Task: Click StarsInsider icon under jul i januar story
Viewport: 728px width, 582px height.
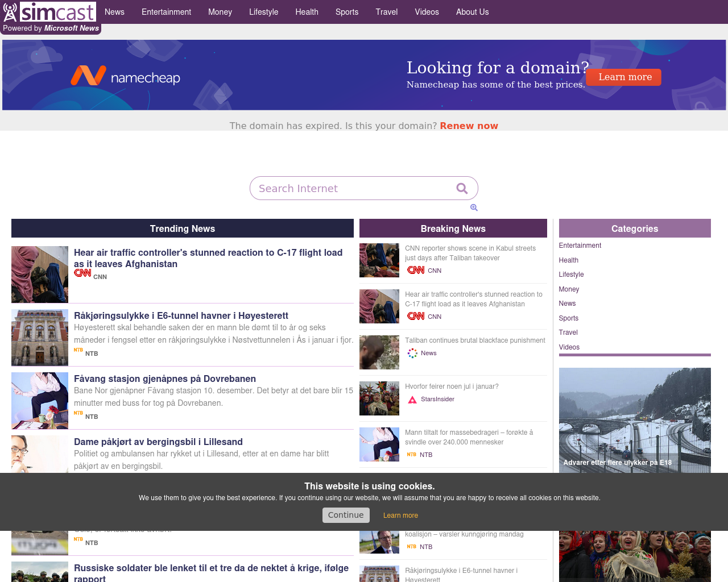Action: pos(412,400)
